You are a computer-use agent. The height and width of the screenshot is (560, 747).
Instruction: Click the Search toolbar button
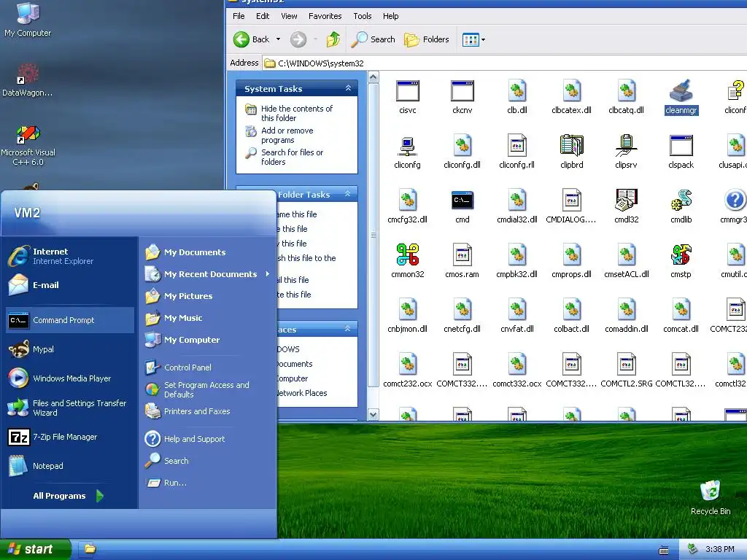pos(373,39)
